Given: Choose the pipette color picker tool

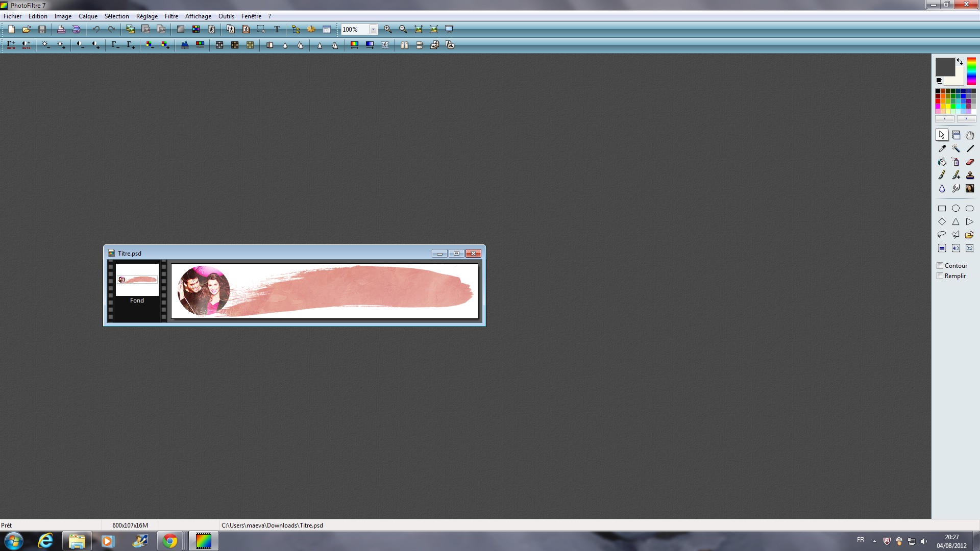Looking at the screenshot, I should [x=942, y=148].
